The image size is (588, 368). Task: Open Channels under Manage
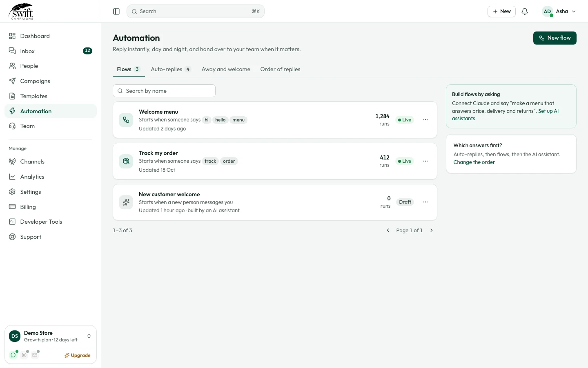(51, 162)
